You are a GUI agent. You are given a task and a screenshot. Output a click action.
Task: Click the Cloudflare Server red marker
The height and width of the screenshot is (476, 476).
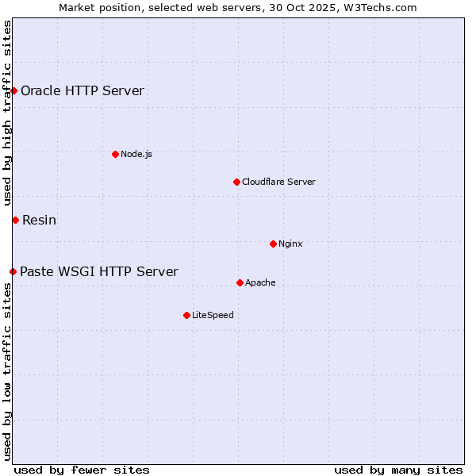point(236,182)
